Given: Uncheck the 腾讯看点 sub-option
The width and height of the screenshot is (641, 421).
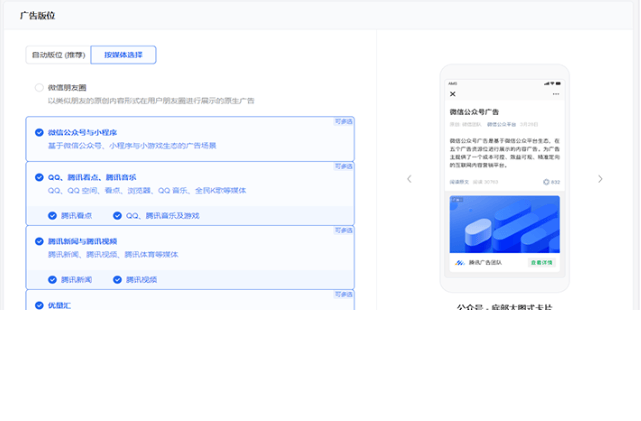Looking at the screenshot, I should (52, 215).
